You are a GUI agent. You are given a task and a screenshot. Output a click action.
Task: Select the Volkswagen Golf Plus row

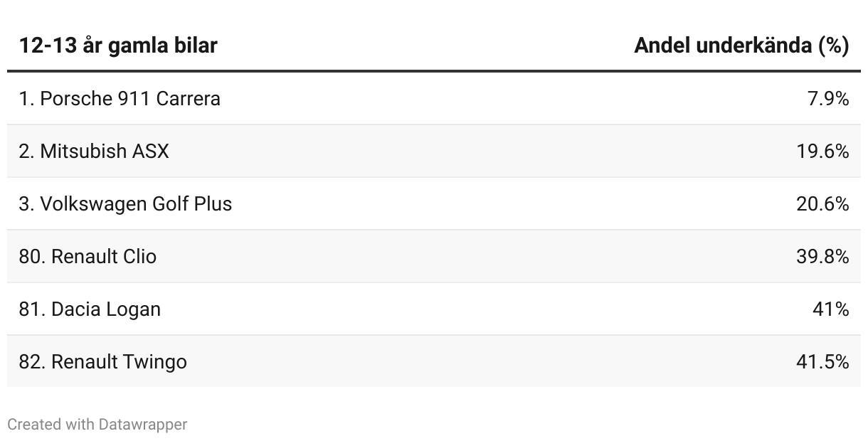(434, 203)
